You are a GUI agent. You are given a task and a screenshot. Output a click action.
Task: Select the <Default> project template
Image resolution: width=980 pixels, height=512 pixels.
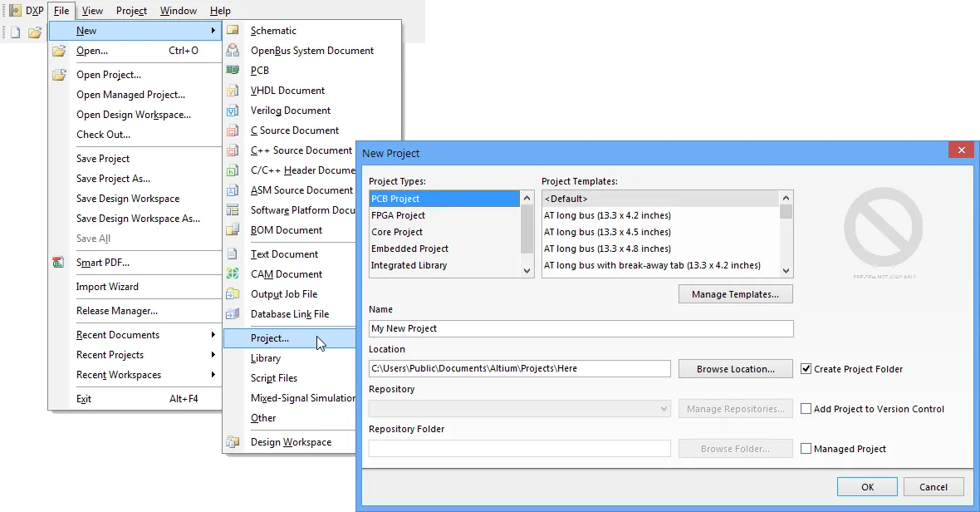click(660, 198)
